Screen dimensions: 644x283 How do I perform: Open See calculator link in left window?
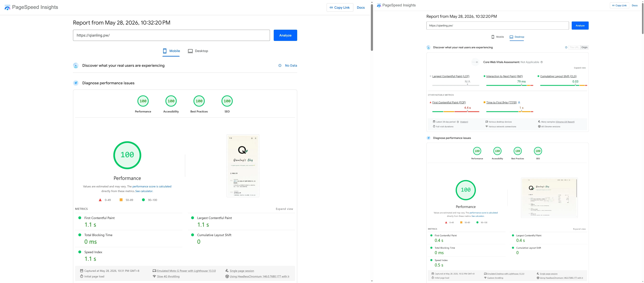pos(144,191)
